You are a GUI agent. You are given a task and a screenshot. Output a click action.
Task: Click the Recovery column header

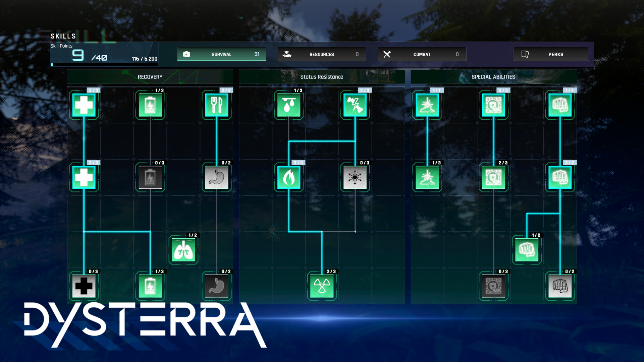150,77
